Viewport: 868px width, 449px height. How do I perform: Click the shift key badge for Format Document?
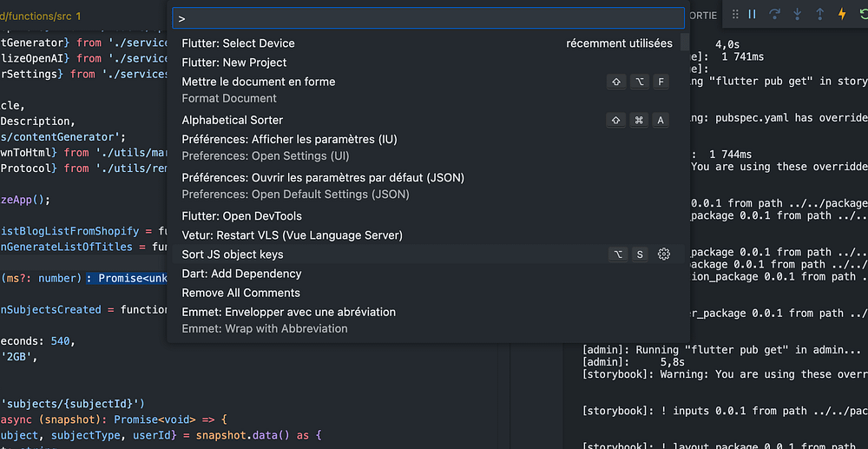(616, 82)
